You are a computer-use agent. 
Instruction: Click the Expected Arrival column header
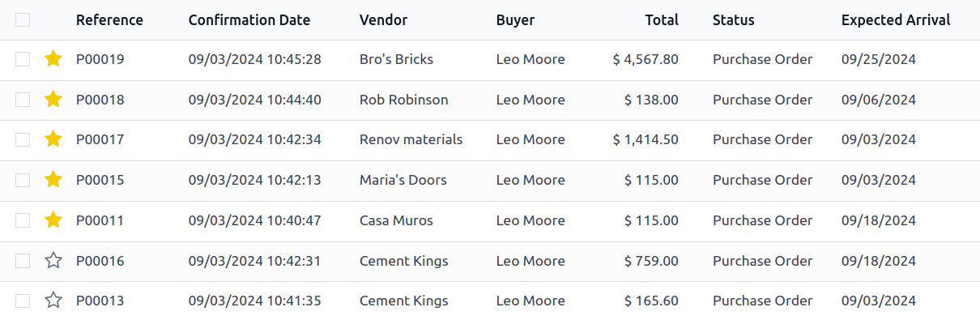tap(896, 19)
